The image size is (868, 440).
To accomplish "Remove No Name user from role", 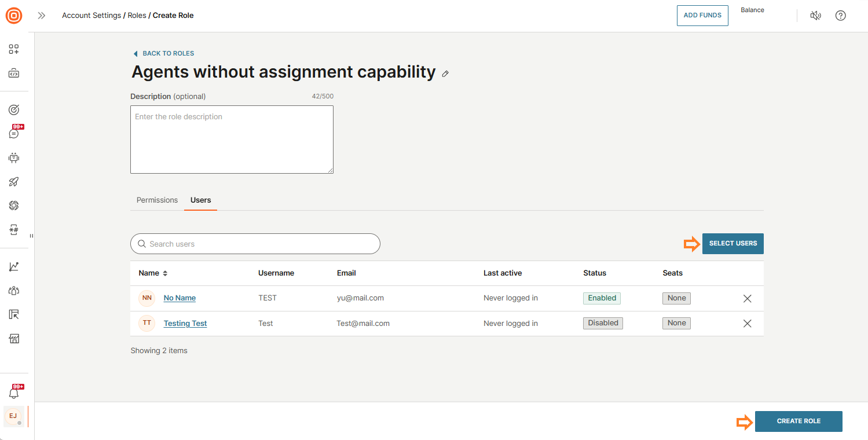I will tap(747, 299).
